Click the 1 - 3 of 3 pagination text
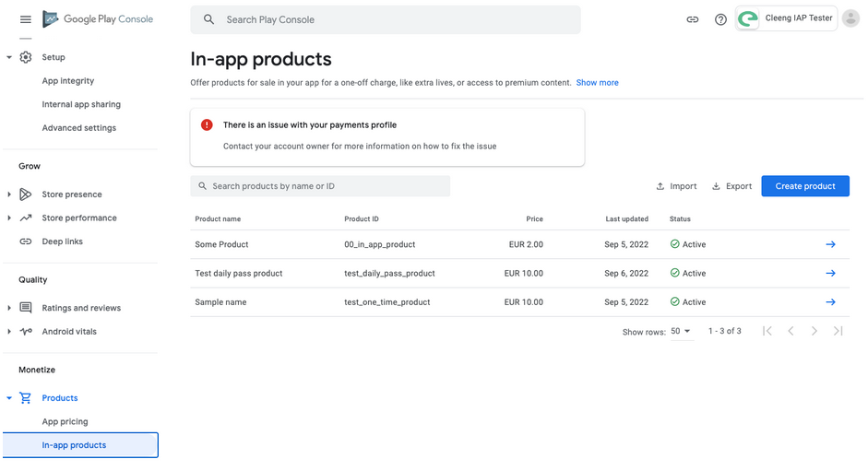868x471 pixels. pos(725,331)
